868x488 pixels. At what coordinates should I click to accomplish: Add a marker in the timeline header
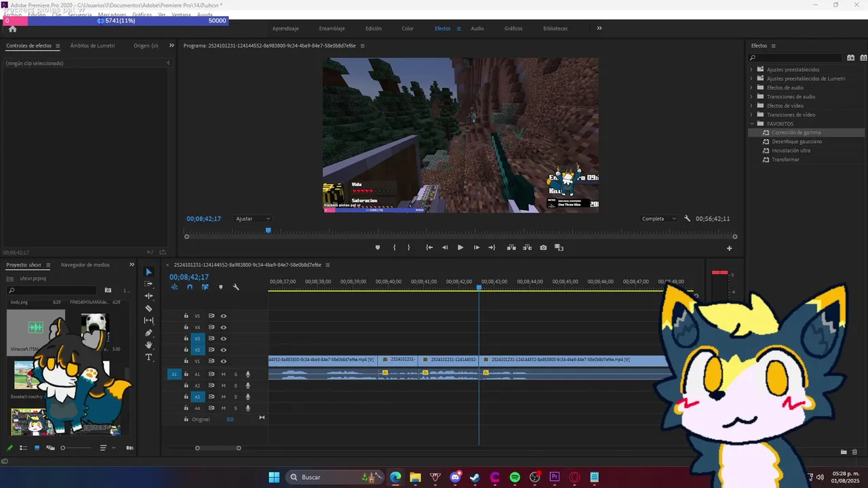pyautogui.click(x=220, y=287)
